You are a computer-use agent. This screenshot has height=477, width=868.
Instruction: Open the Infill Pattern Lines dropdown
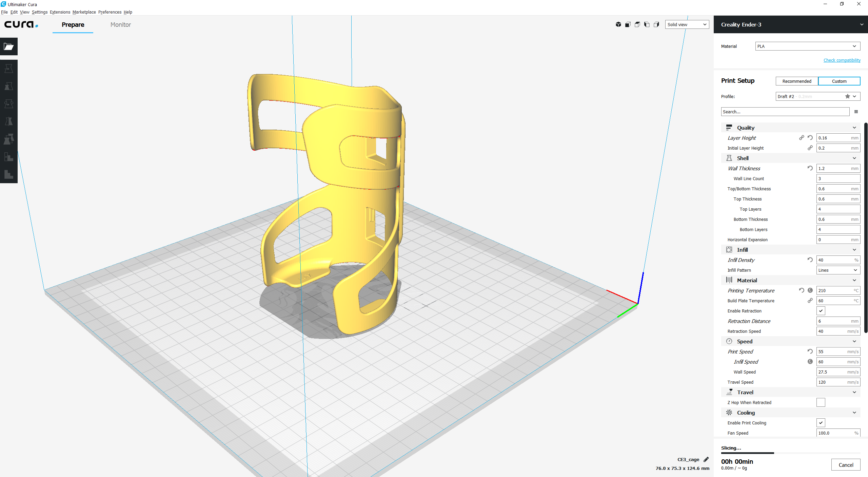coord(838,270)
